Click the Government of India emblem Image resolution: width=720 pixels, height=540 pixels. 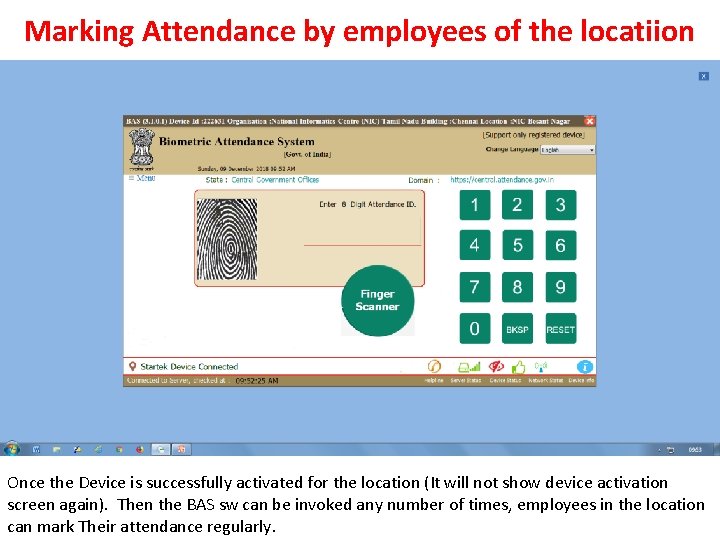[141, 149]
